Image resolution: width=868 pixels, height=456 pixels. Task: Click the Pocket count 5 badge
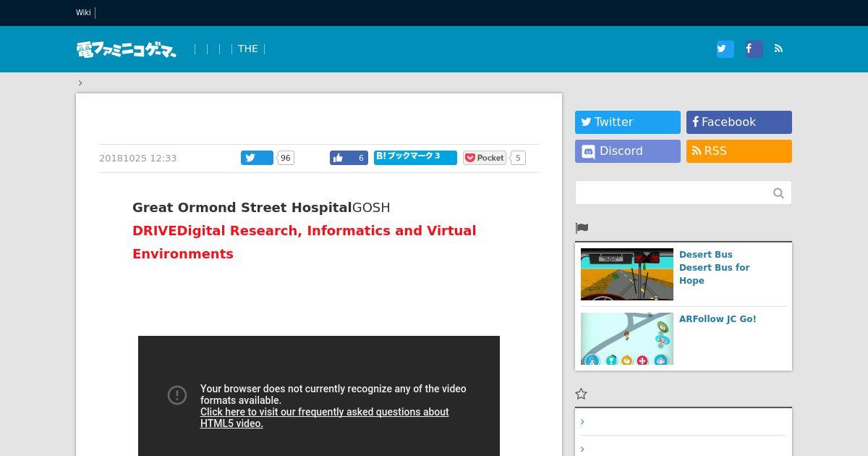coord(518,158)
